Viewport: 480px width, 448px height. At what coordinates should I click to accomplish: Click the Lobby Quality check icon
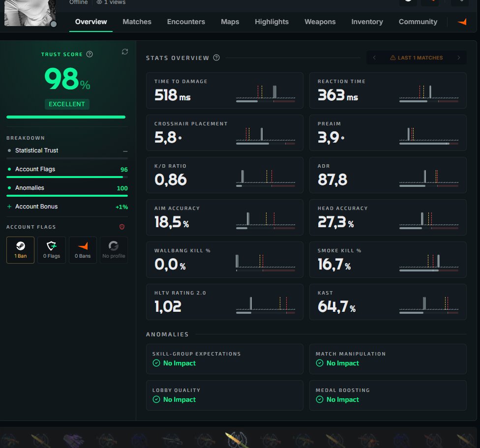pos(156,400)
